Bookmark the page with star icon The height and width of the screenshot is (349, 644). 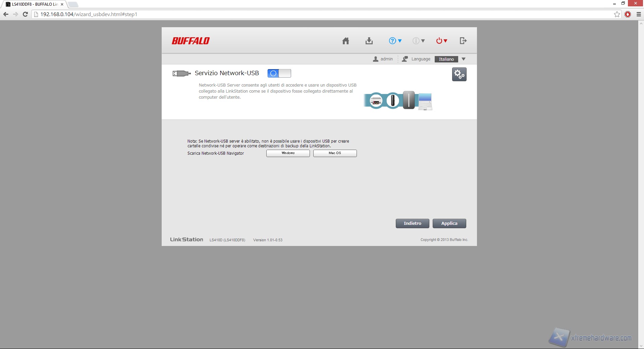tap(617, 14)
